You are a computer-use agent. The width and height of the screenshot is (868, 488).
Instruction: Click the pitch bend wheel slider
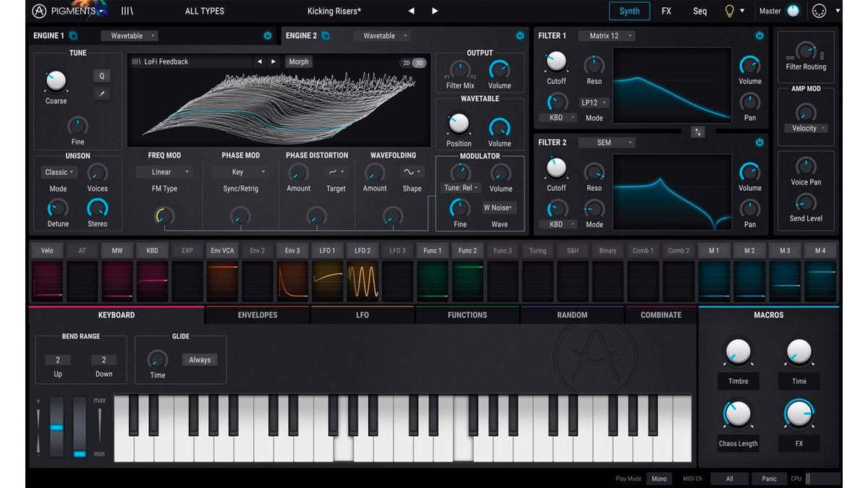pyautogui.click(x=56, y=427)
